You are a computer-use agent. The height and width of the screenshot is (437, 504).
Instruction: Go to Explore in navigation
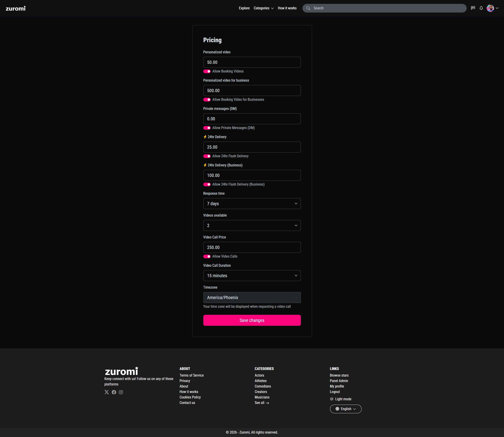244,8
